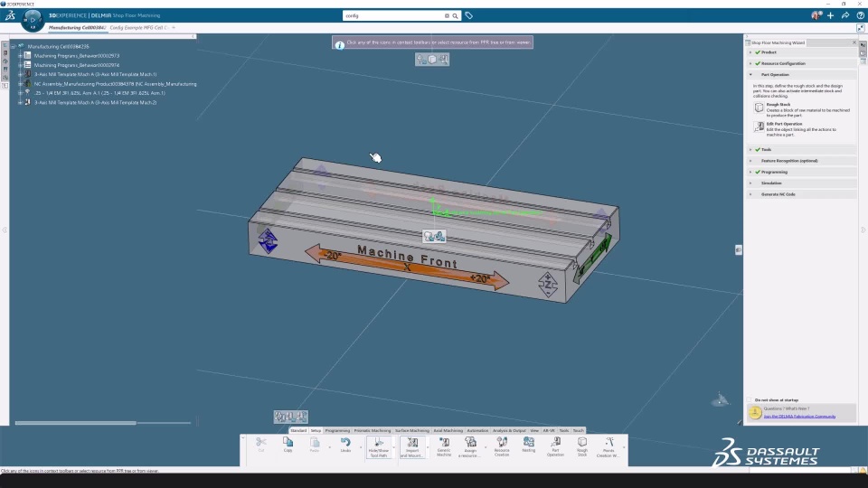Click the Rough Stock icon in wizard panel
The height and width of the screenshot is (488, 868).
(x=759, y=108)
